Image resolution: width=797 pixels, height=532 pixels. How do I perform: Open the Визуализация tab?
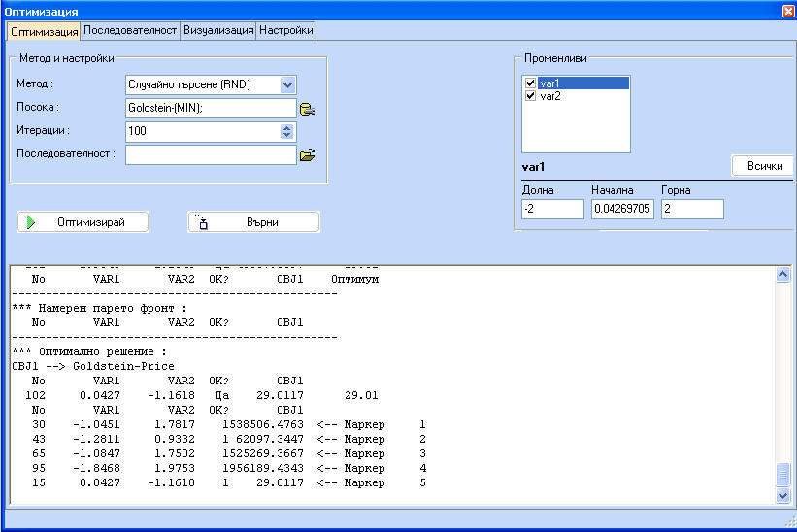point(217,31)
